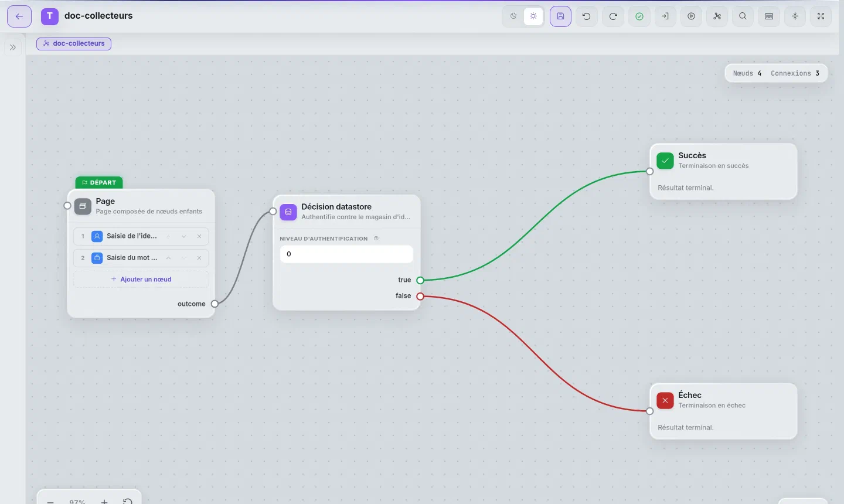The image size is (844, 504).
Task: Focus the authentication level input field
Action: pyautogui.click(x=346, y=254)
